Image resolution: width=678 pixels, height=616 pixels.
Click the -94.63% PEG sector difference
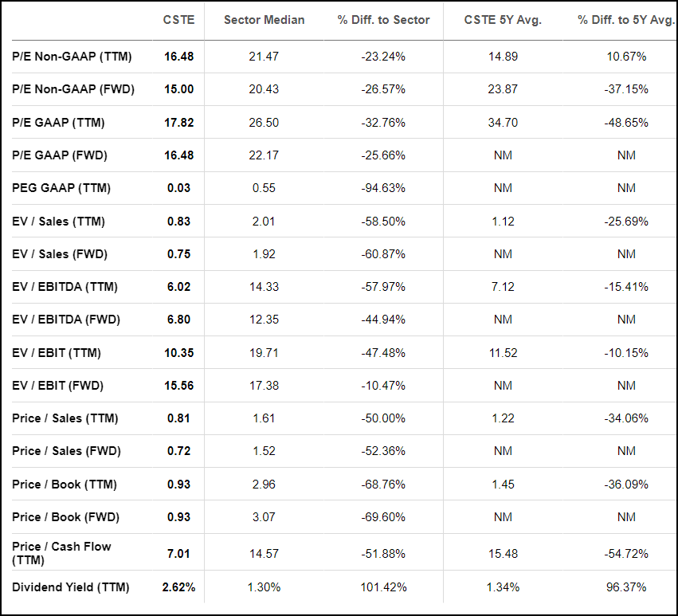(383, 188)
